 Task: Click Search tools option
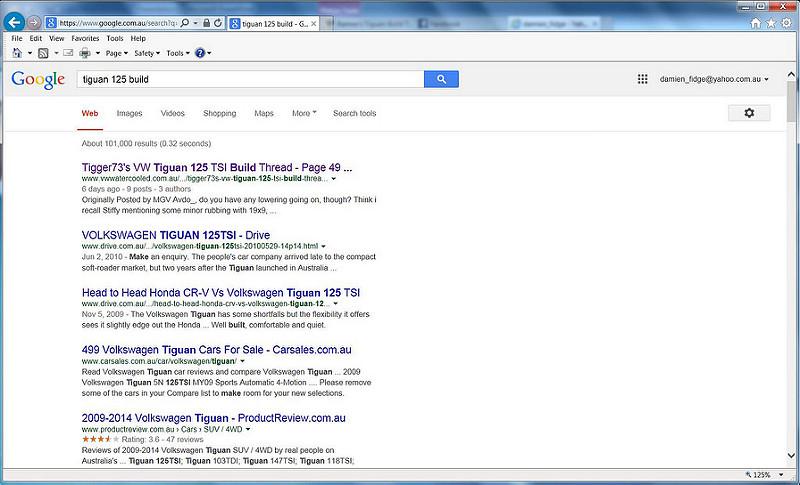pos(355,113)
